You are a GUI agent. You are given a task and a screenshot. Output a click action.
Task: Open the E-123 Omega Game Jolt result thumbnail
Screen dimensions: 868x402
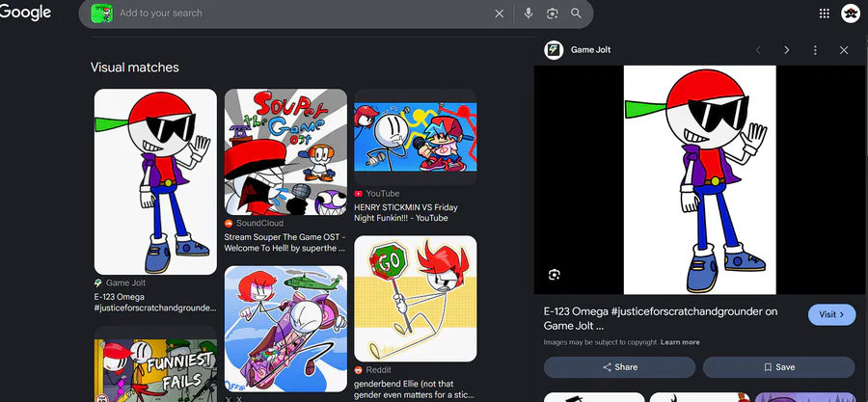coord(155,181)
